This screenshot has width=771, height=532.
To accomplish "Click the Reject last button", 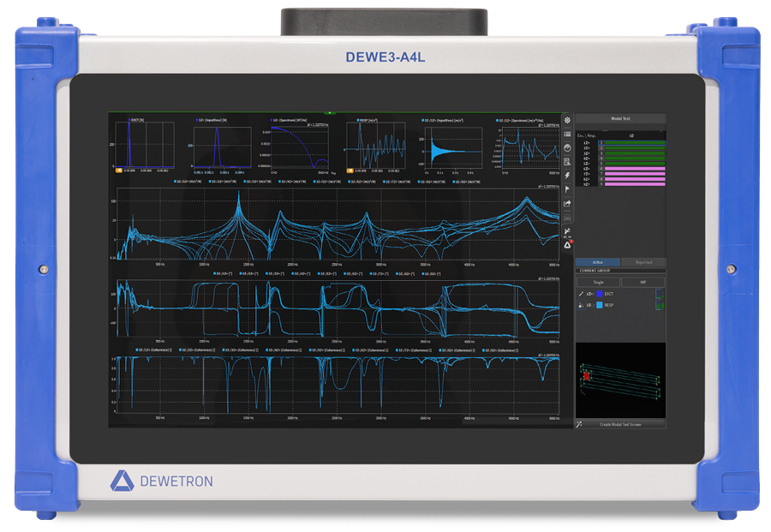I will click(643, 262).
